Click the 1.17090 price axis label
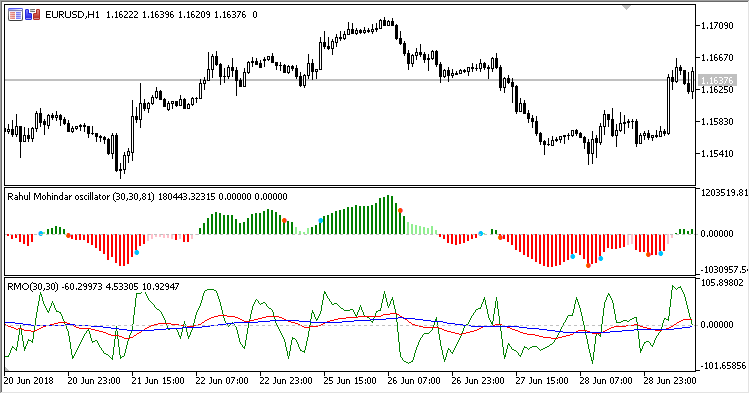750x394 pixels. [x=717, y=25]
